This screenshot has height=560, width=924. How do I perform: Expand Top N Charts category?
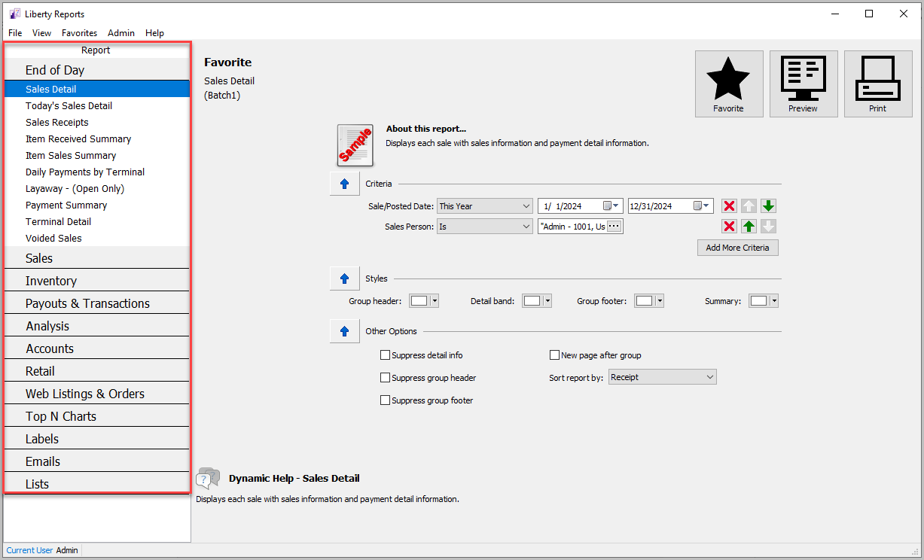(96, 415)
